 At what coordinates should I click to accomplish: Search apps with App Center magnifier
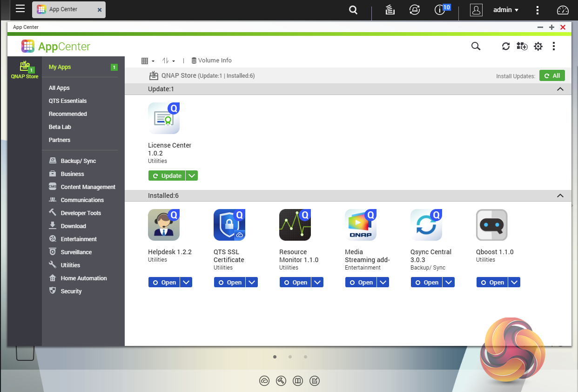point(476,46)
